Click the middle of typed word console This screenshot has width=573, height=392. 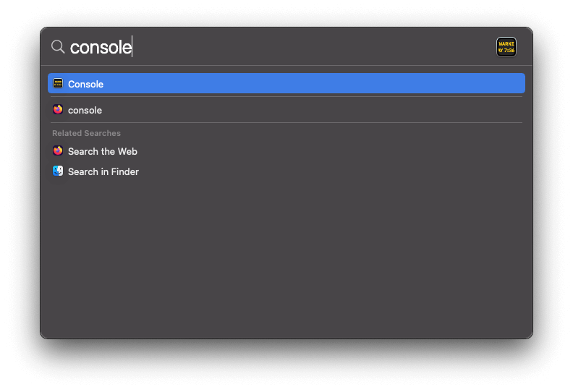pos(101,47)
